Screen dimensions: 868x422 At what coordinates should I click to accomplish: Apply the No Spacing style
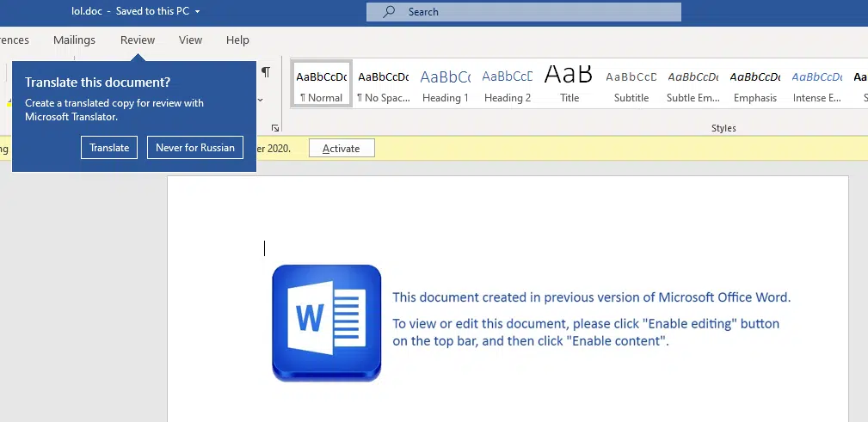tap(383, 83)
